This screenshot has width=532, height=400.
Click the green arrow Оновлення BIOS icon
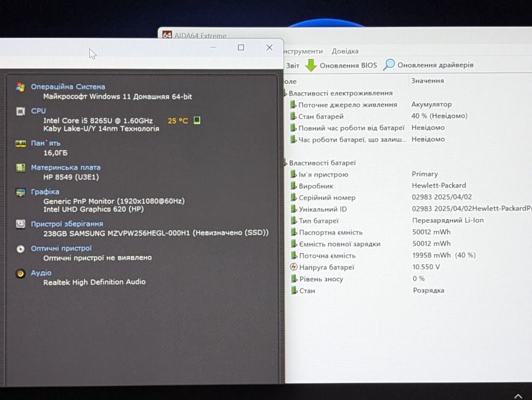point(310,65)
